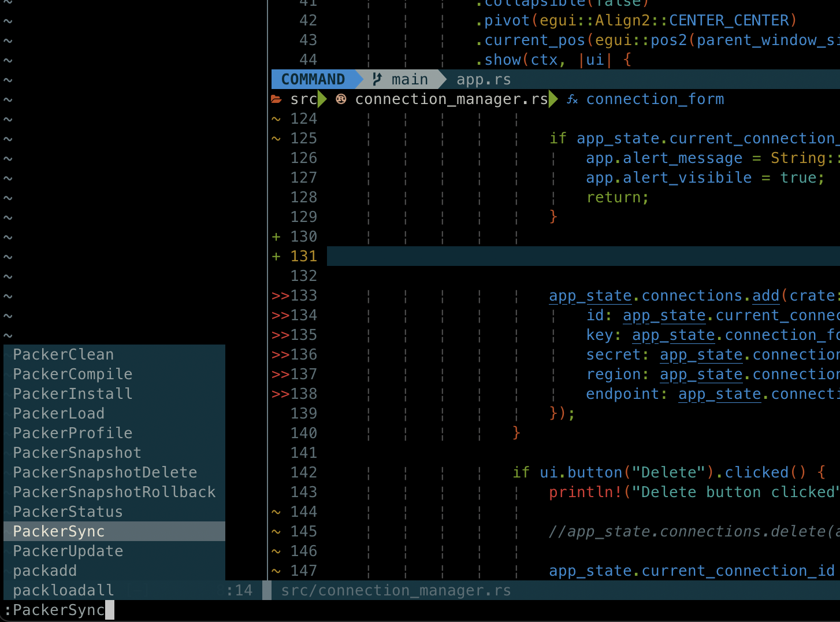Click the >> diff marker beside line 133

[x=280, y=295]
